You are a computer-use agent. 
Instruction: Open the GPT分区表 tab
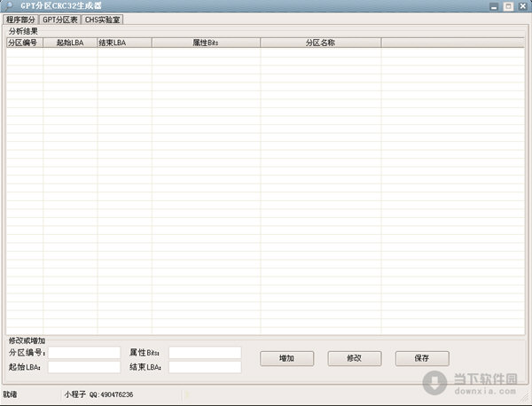(x=60, y=20)
